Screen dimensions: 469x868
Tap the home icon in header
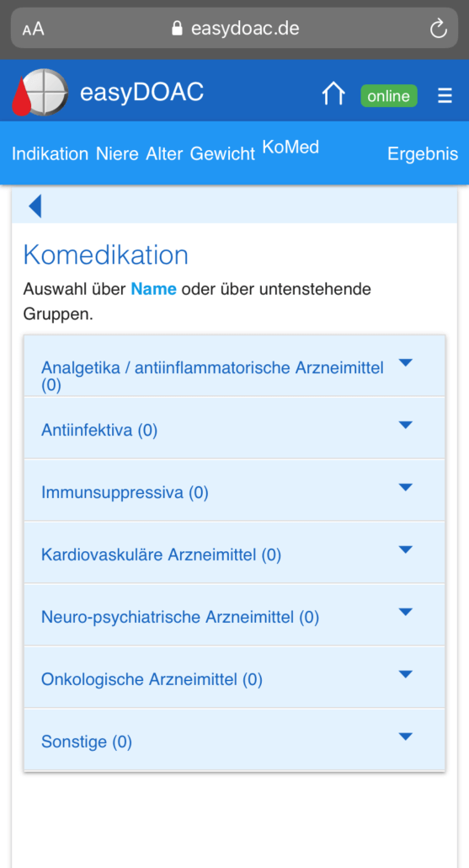(333, 94)
